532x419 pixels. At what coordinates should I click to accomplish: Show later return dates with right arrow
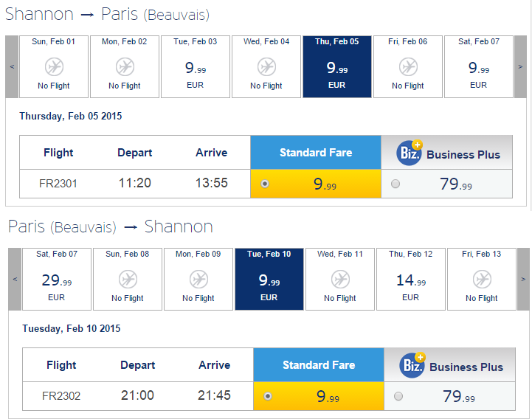(x=523, y=280)
